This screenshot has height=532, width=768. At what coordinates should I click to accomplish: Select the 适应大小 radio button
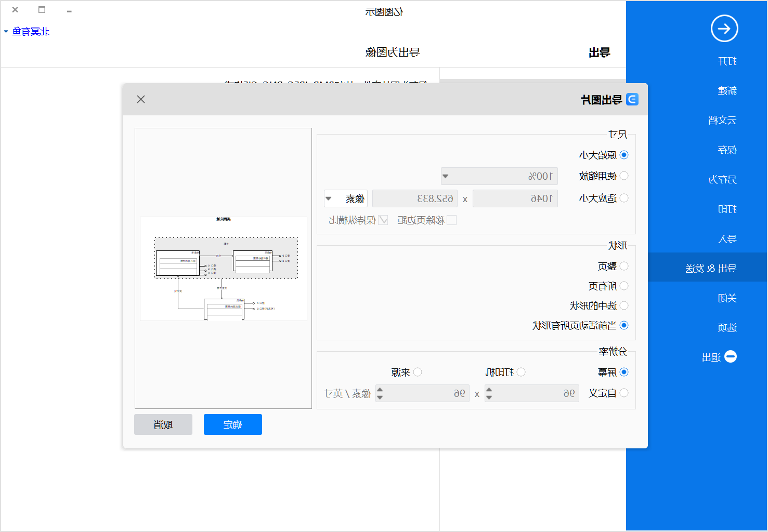point(624,198)
